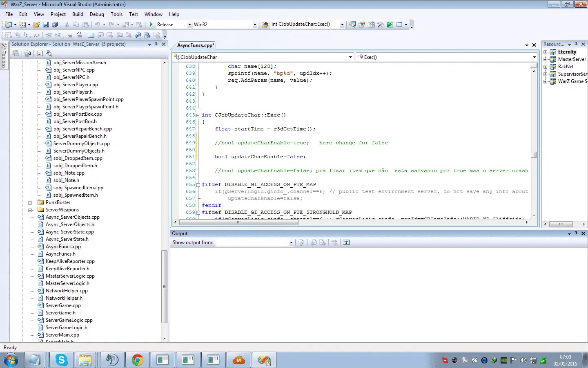
Task: Expand the ServerWeapons folder
Action: click(x=30, y=210)
